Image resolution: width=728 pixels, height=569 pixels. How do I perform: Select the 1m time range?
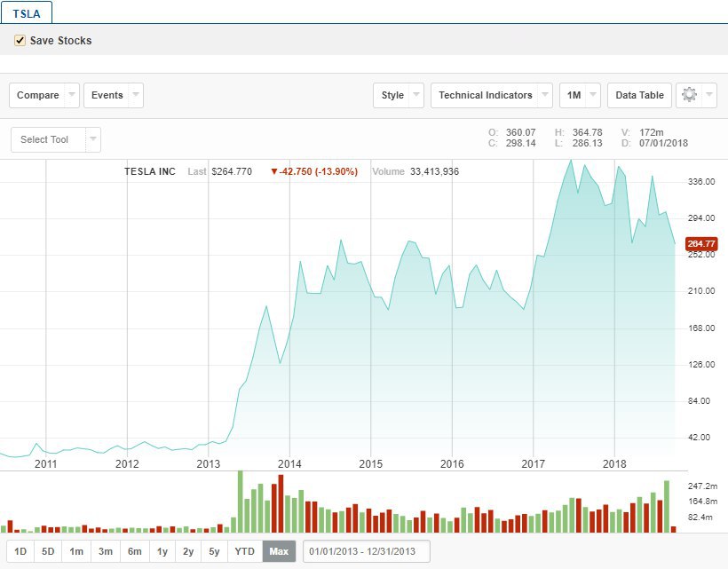tap(76, 551)
